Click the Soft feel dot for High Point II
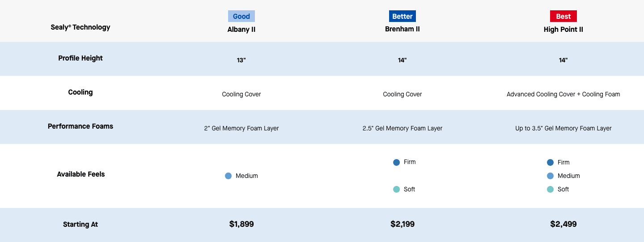Screen dimensions: 644x242 [550, 190]
